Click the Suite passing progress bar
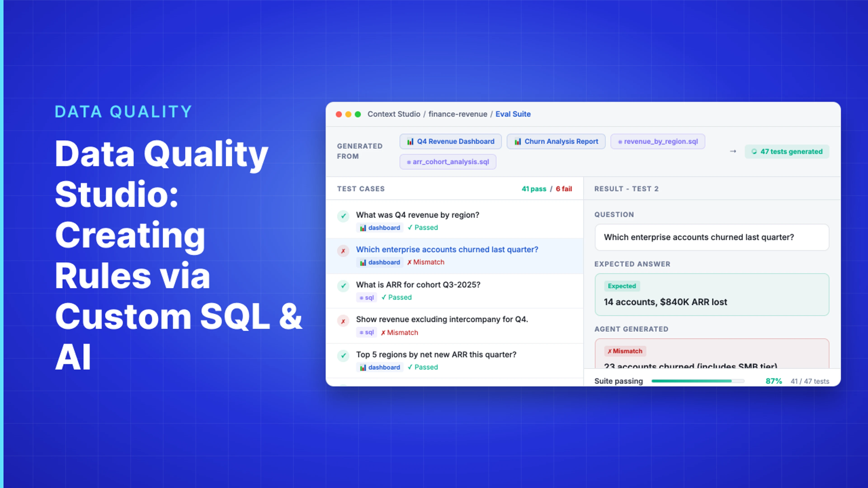868x488 pixels. pos(698,381)
